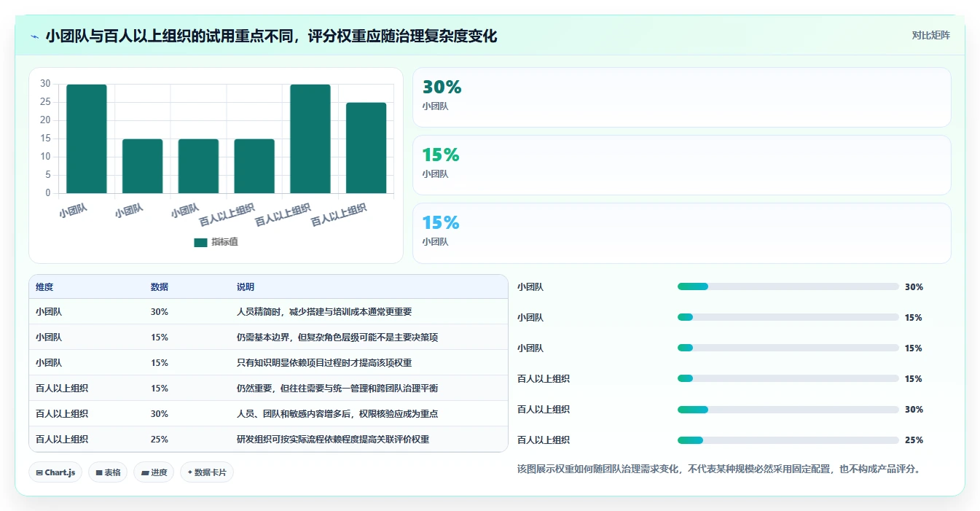Select the 数据卡片 chip

coord(207,472)
